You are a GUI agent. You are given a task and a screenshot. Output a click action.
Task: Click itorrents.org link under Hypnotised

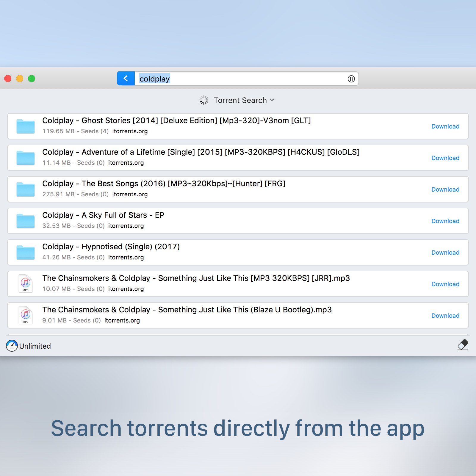126,257
